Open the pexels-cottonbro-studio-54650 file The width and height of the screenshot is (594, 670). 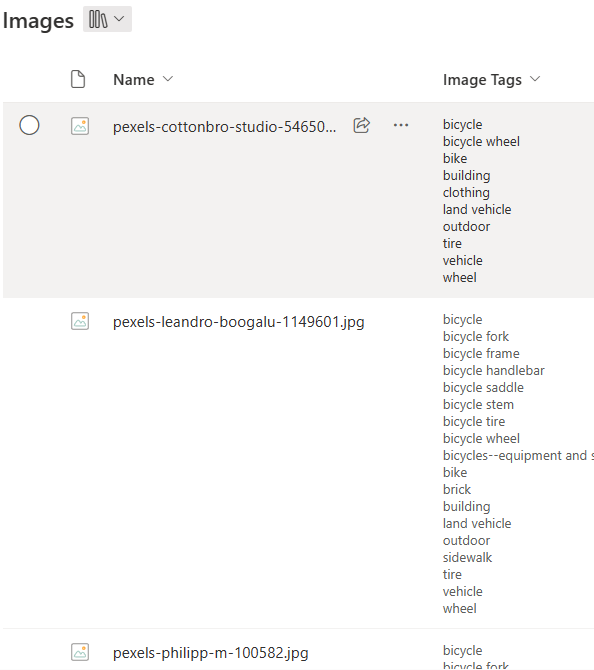(224, 127)
